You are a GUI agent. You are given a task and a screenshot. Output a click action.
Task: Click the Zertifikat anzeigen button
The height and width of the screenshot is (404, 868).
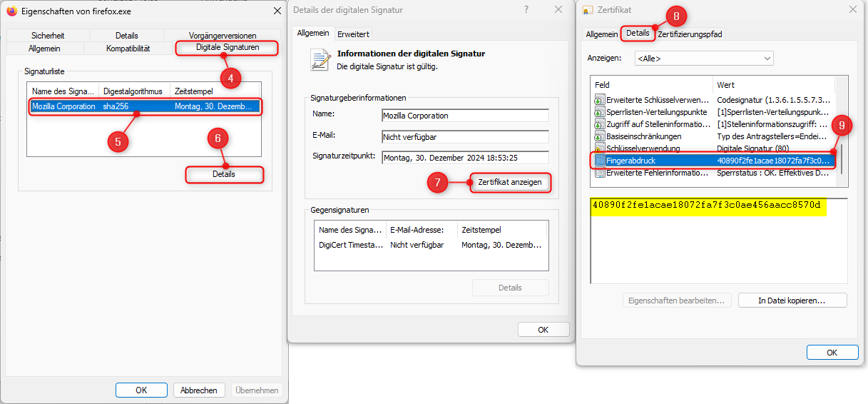click(x=509, y=183)
